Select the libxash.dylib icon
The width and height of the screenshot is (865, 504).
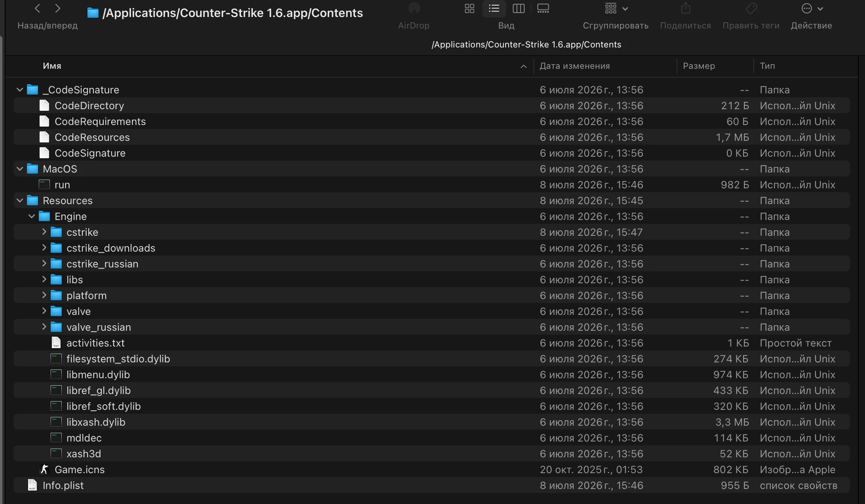pyautogui.click(x=56, y=422)
